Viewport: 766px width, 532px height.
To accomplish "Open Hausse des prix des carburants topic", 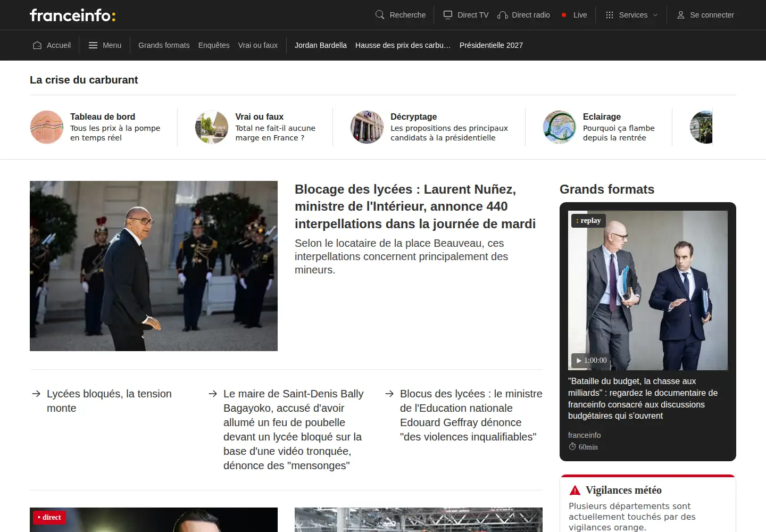I will coord(403,45).
